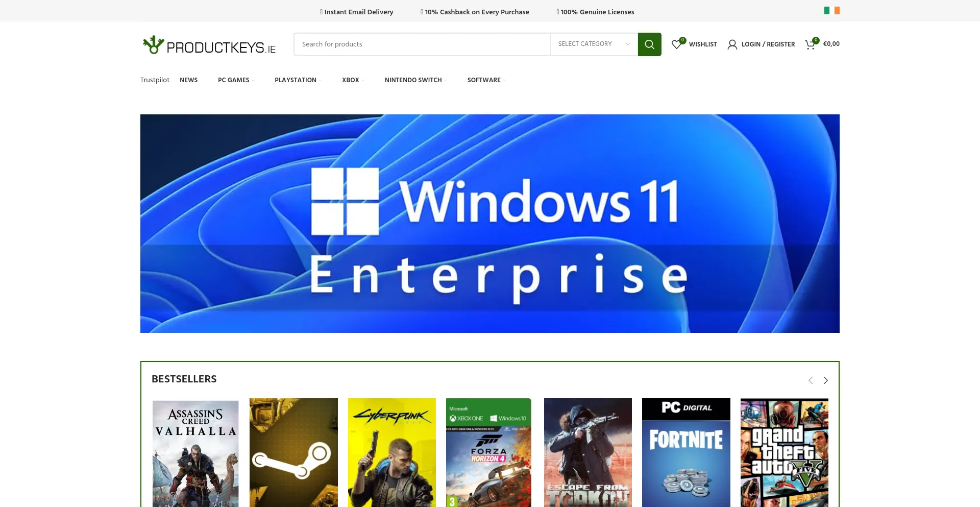The height and width of the screenshot is (507, 980).
Task: Expand the Nintendo Switch menu
Action: point(415,80)
